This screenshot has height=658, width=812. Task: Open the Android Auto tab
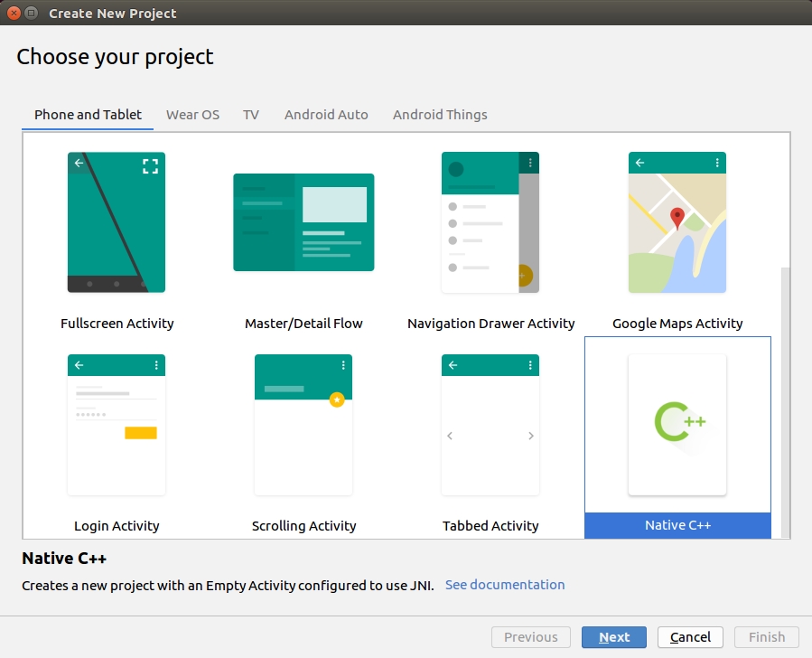tap(326, 115)
